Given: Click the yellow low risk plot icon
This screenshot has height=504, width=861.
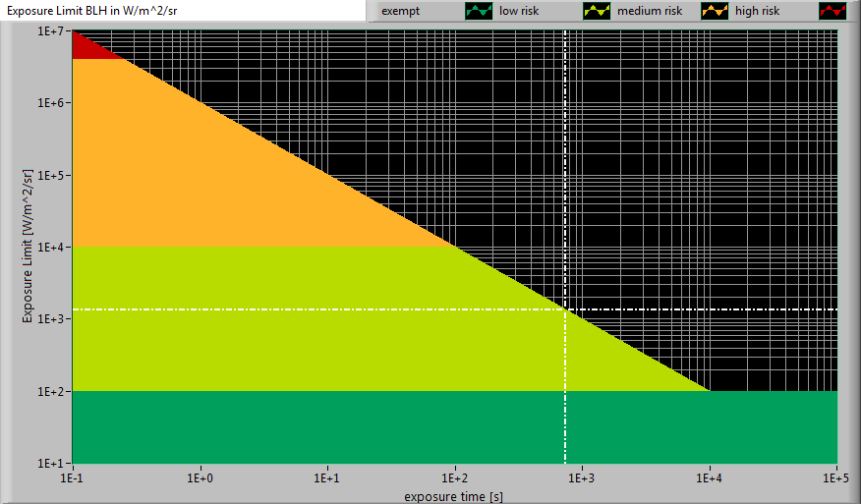Looking at the screenshot, I should 596,12.
